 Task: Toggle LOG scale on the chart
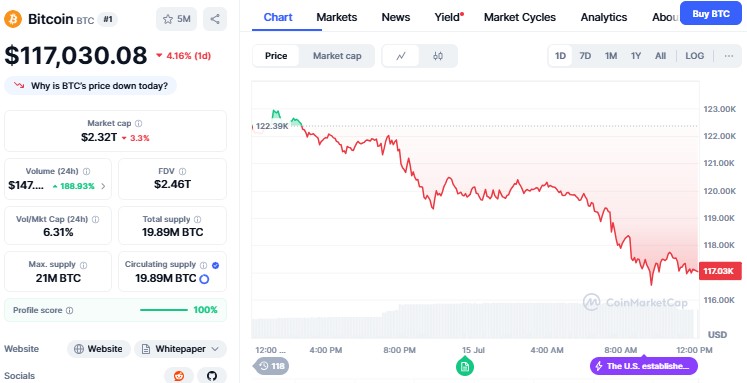[694, 56]
